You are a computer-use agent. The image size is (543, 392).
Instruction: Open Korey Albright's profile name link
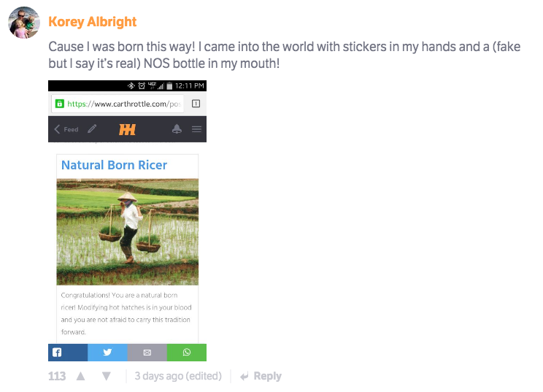(x=92, y=22)
